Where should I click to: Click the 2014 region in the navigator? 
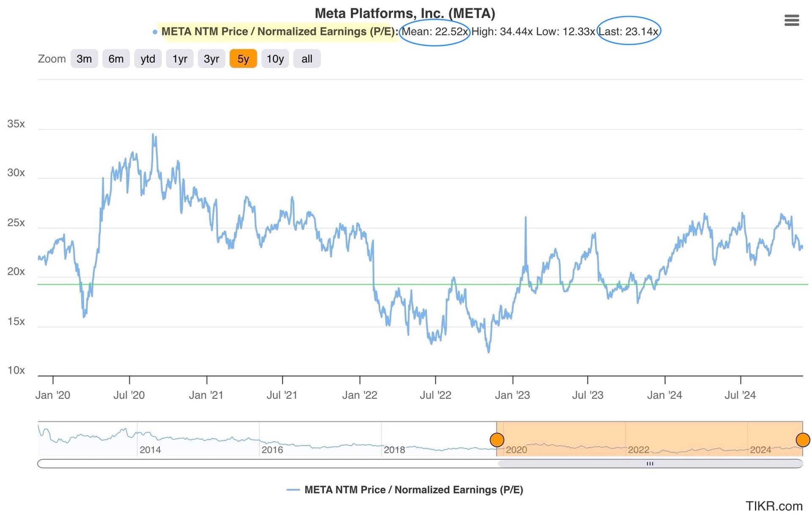pyautogui.click(x=150, y=450)
